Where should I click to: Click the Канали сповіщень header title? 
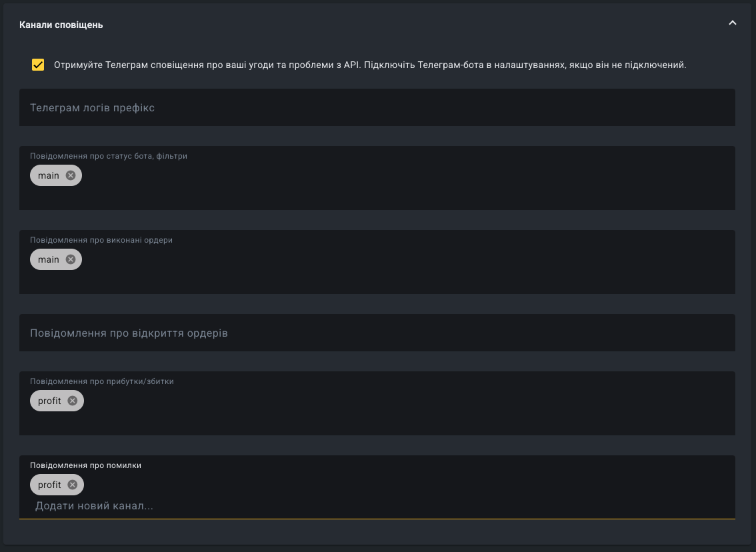61,25
